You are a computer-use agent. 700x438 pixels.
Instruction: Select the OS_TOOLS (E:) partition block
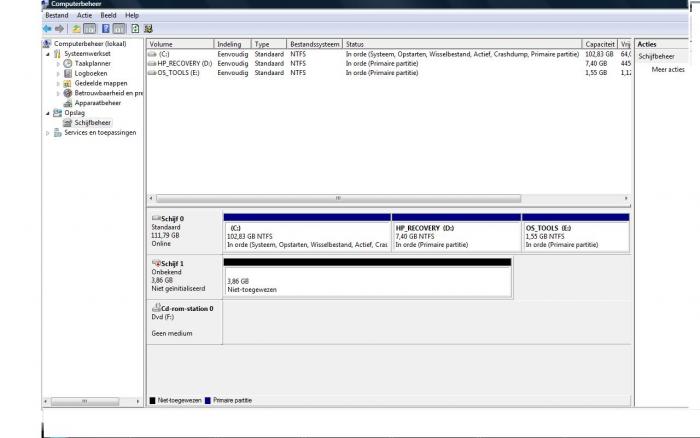click(x=575, y=233)
